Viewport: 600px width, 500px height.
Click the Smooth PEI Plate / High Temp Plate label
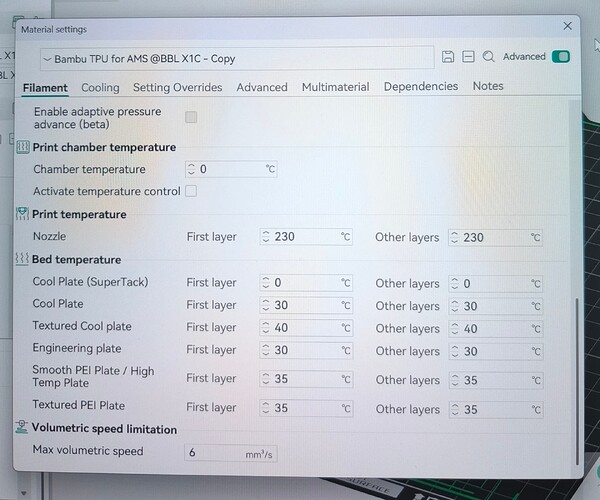click(x=93, y=376)
